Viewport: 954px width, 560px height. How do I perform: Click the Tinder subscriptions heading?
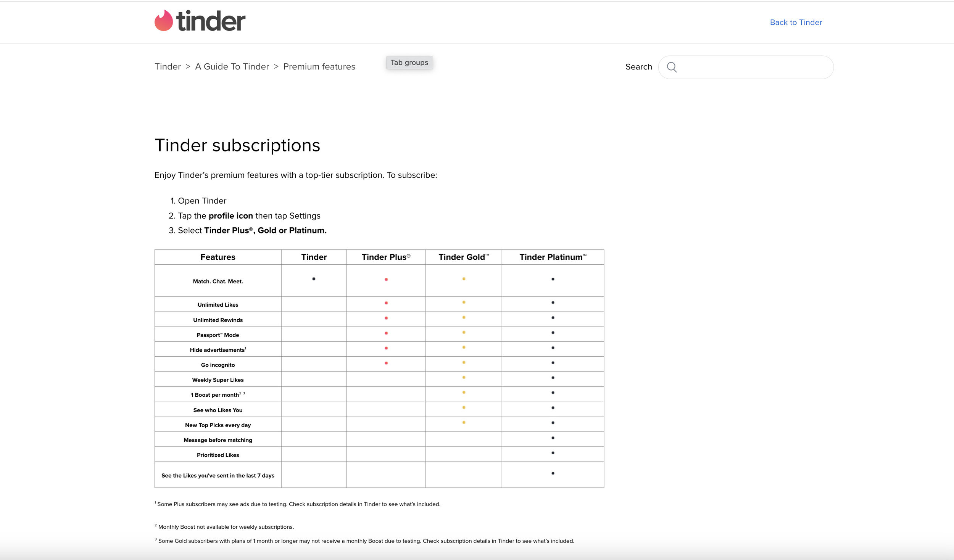(x=237, y=145)
